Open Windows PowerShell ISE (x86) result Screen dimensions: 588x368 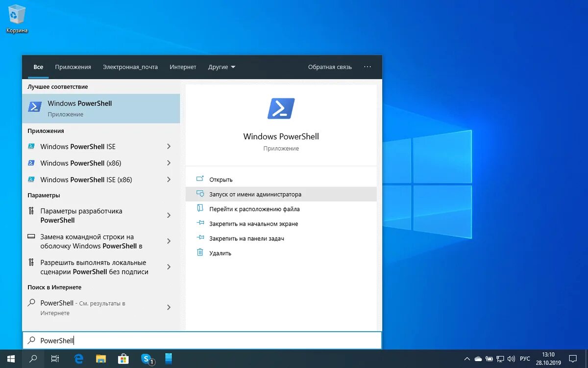93,180
